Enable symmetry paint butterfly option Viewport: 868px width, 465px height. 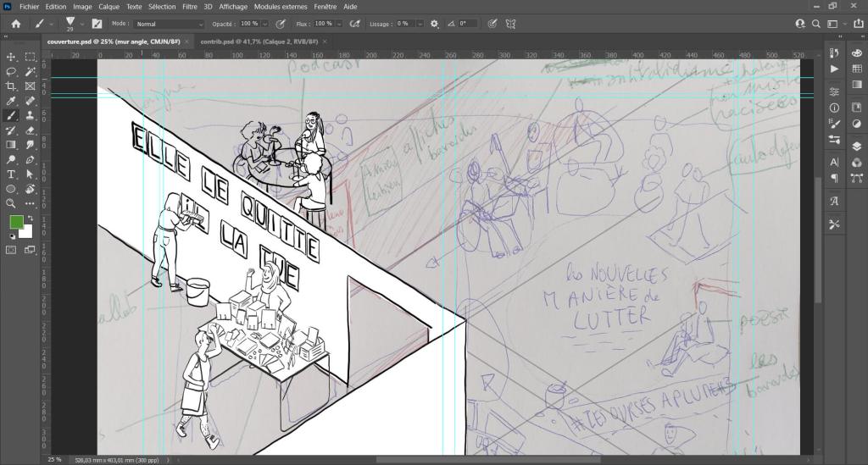point(510,24)
